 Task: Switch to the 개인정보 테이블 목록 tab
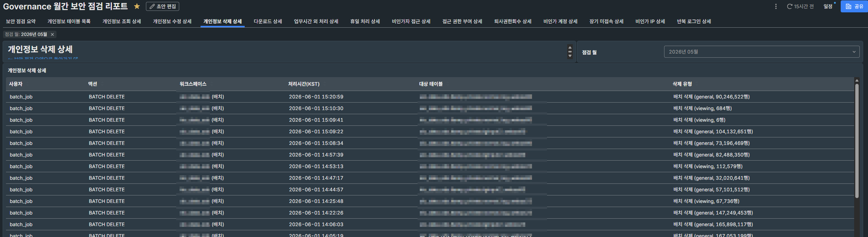[69, 21]
